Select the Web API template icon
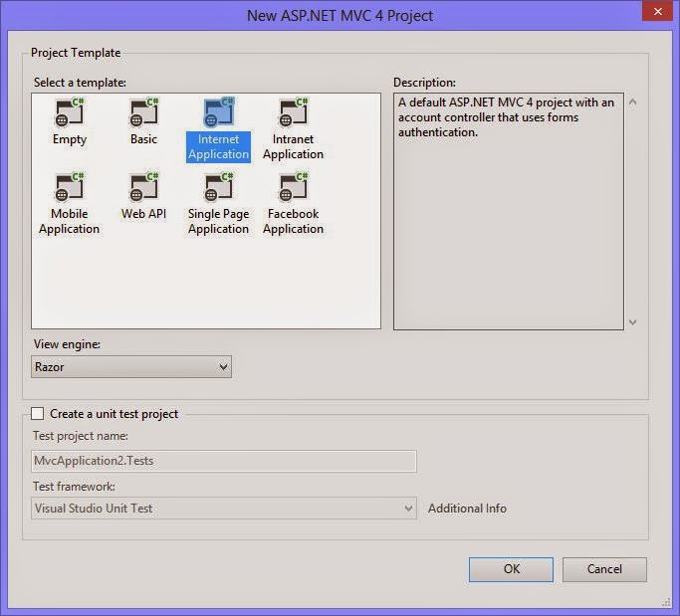Screen dimensions: 680x616 (x=144, y=187)
